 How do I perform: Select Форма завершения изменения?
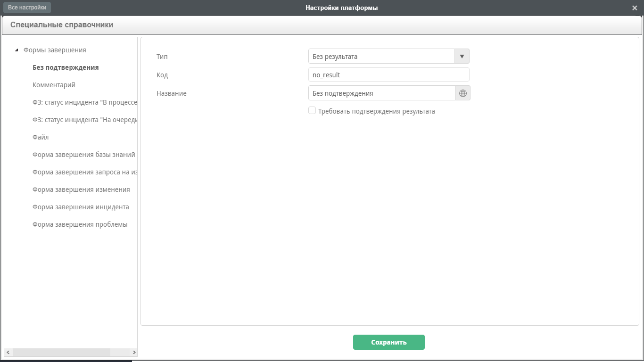point(81,189)
